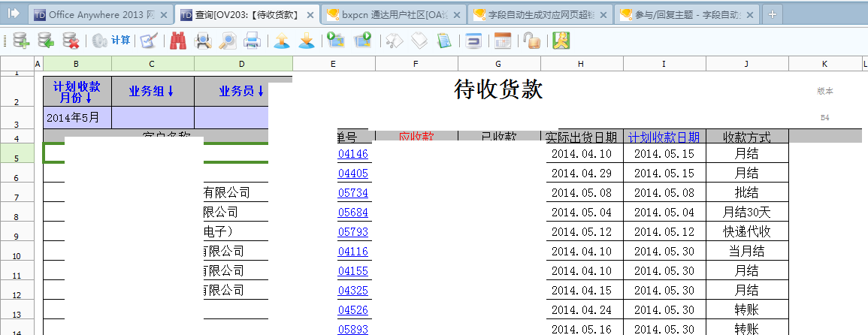Click the 批结 payment method cell
The height and width of the screenshot is (335, 868).
tap(747, 193)
